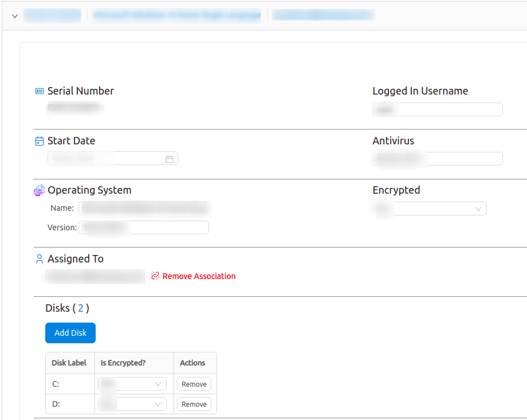This screenshot has height=420, width=527.
Task: Click the broken link Remove Association icon
Action: (x=155, y=276)
